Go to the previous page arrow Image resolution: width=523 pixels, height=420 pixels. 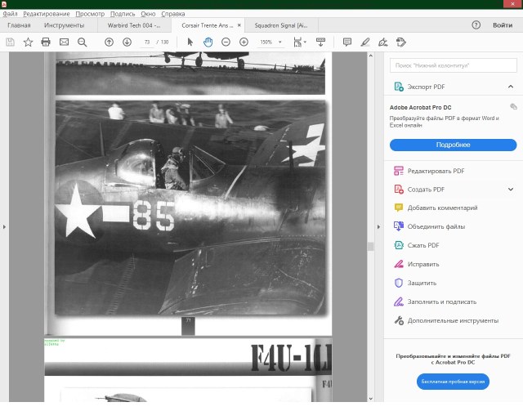tap(109, 42)
